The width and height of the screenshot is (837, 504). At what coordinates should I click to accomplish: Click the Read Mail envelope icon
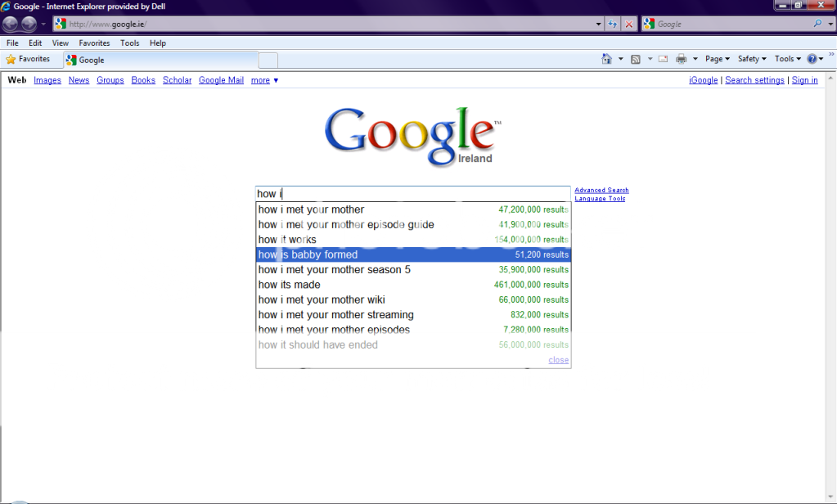pos(663,59)
